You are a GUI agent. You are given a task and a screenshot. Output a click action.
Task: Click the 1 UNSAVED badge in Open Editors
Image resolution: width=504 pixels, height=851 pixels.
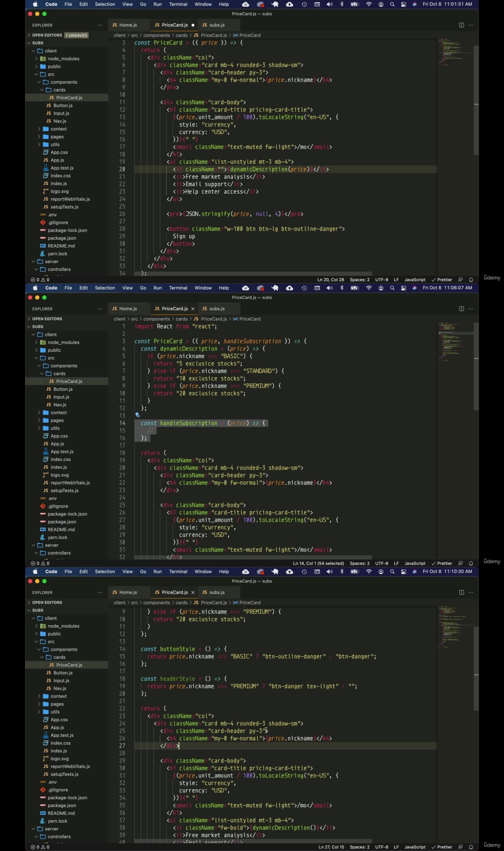pos(76,35)
